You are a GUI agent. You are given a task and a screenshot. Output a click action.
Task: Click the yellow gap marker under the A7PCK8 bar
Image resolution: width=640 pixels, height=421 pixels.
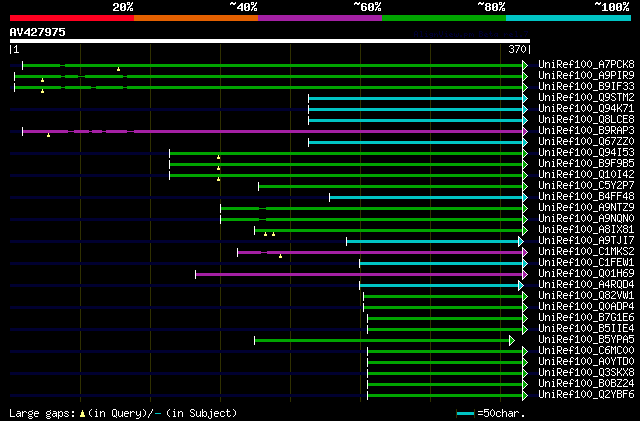[118, 69]
